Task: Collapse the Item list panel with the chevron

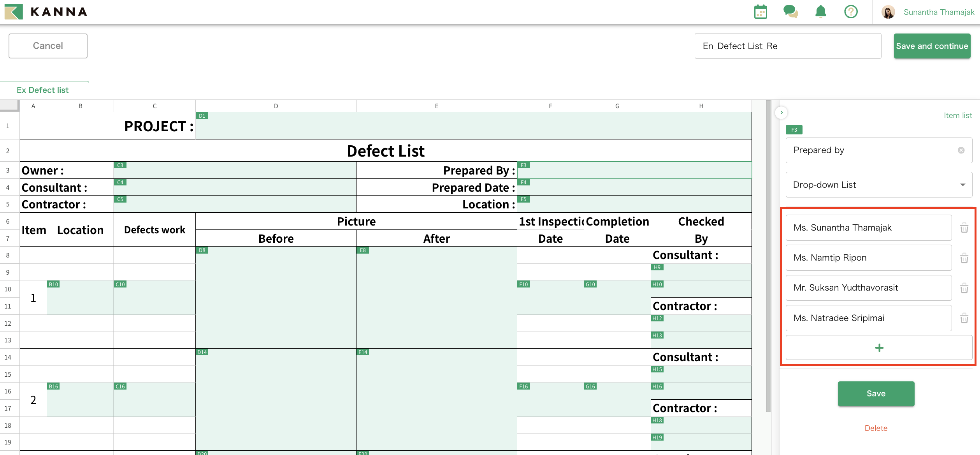Action: 781,113
